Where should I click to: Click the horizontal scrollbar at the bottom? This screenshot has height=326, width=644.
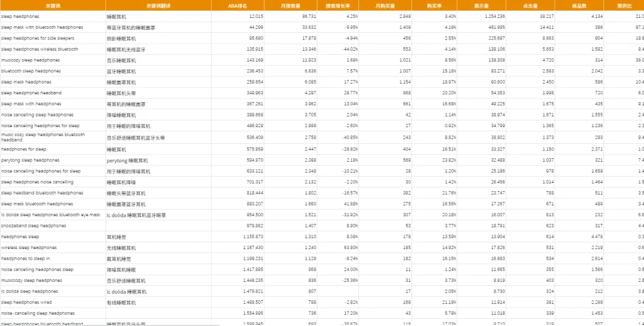(110, 325)
